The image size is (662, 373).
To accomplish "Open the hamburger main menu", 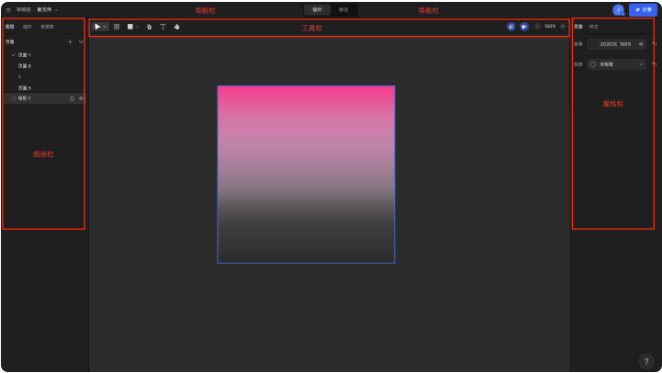I will click(x=8, y=10).
